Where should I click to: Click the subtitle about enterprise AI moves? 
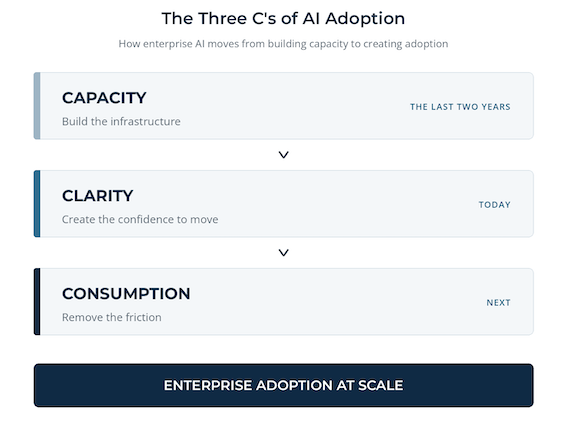click(283, 44)
